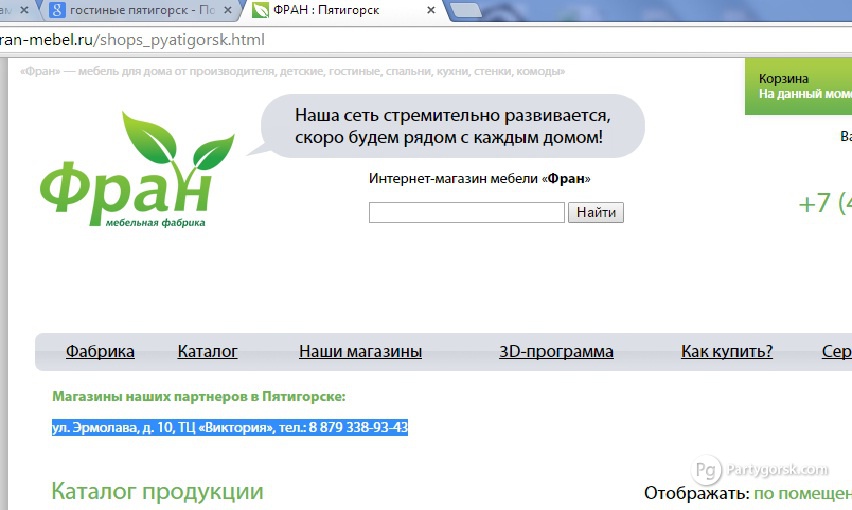
Task: Open the Корзина cart panel
Action: point(798,86)
